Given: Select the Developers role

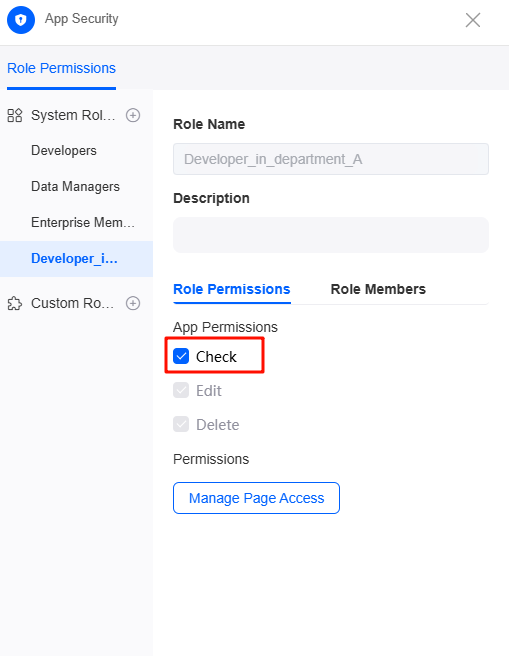Looking at the screenshot, I should point(64,151).
